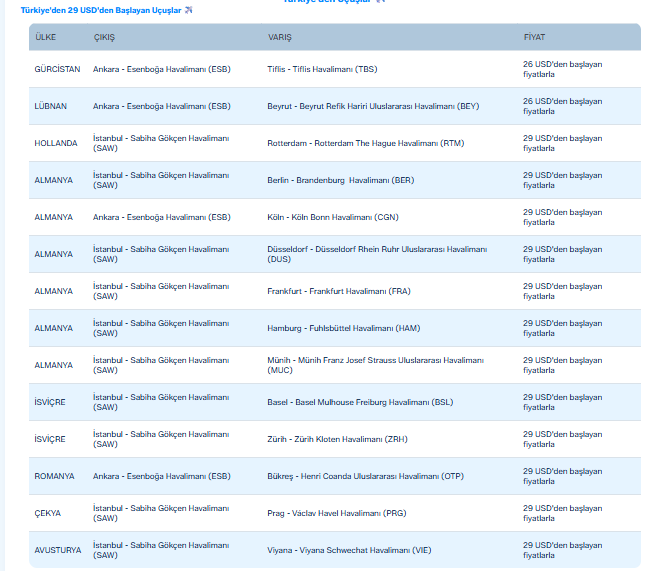Viewport: 662px width, 571px height.
Task: Click the 29 USD price in Rotterdam row
Action: 562,143
